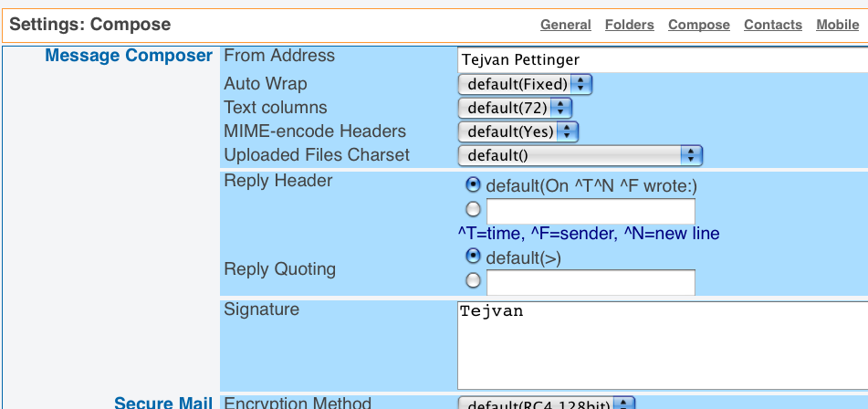Screen dimensions: 868x409
Task: Click the From Address input field
Action: (x=663, y=59)
